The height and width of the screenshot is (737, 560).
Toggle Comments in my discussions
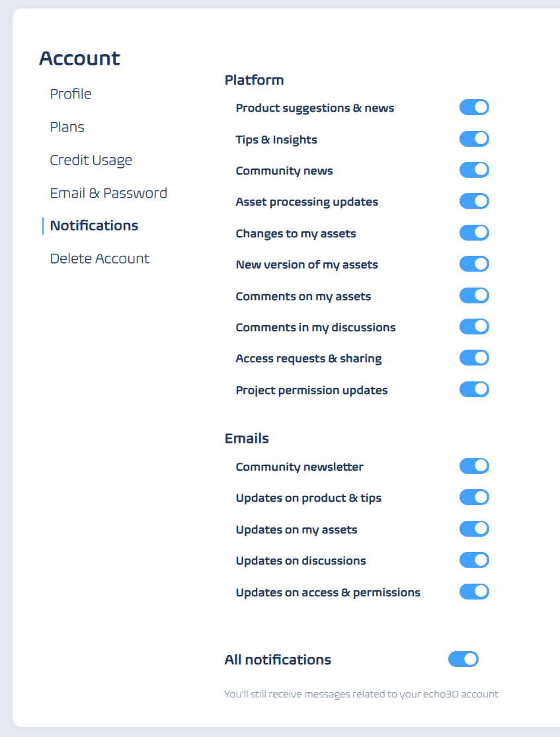point(474,327)
